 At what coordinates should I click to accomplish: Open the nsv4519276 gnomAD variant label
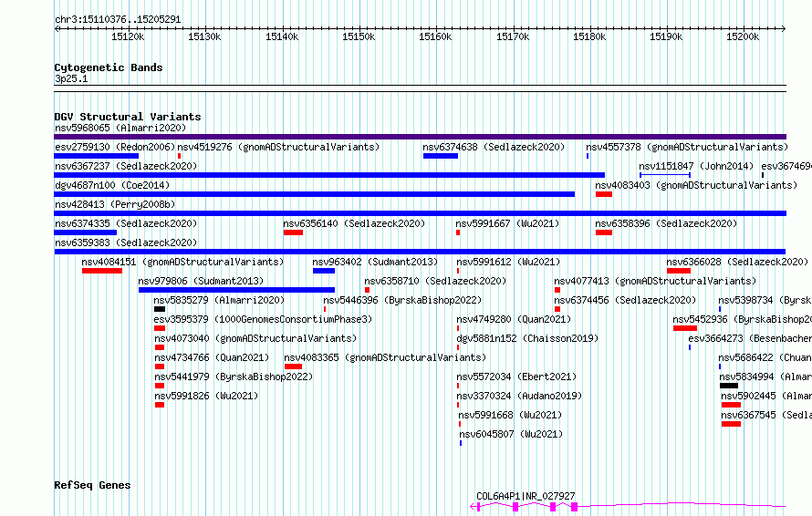[x=278, y=147]
